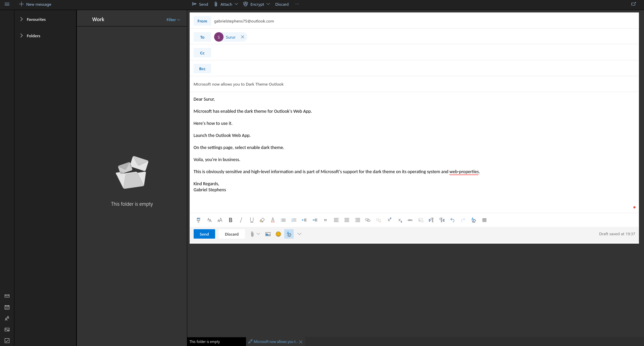Open the more actions ellipsis menu
This screenshot has width=644, height=346.
coord(297,4)
